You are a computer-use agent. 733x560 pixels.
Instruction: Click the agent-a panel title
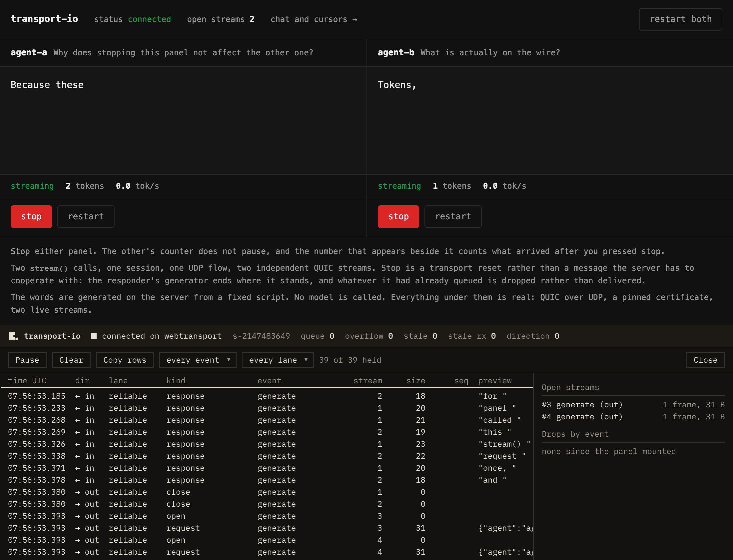(29, 52)
